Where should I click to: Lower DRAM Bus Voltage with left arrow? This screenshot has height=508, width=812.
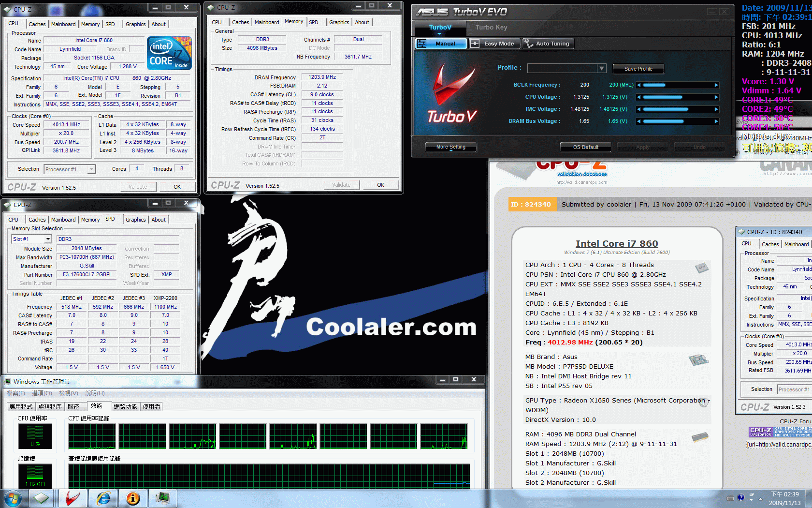[x=639, y=121]
